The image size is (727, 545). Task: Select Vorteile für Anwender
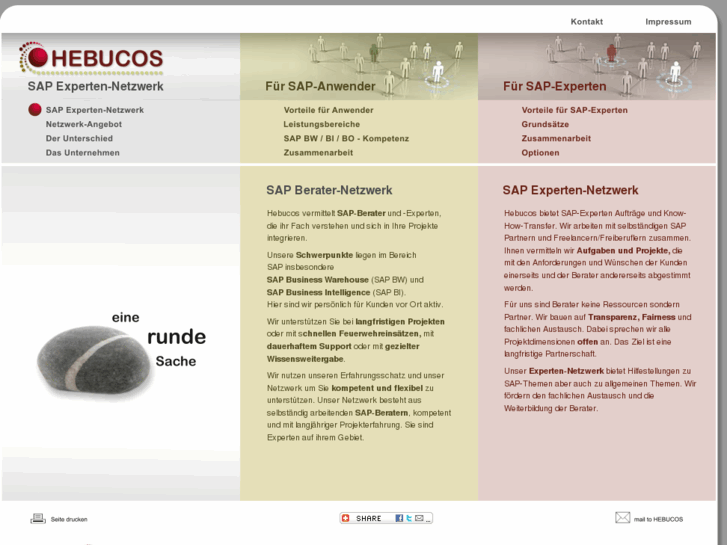(x=328, y=110)
